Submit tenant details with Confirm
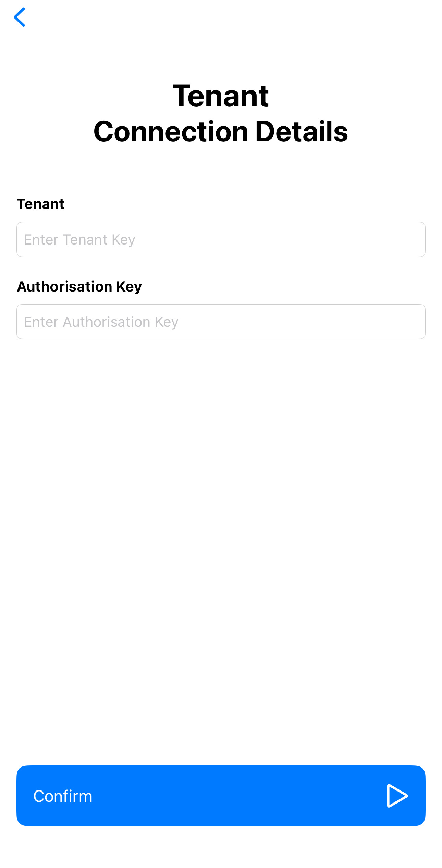Screen dimensions: 442x868 point(221,796)
